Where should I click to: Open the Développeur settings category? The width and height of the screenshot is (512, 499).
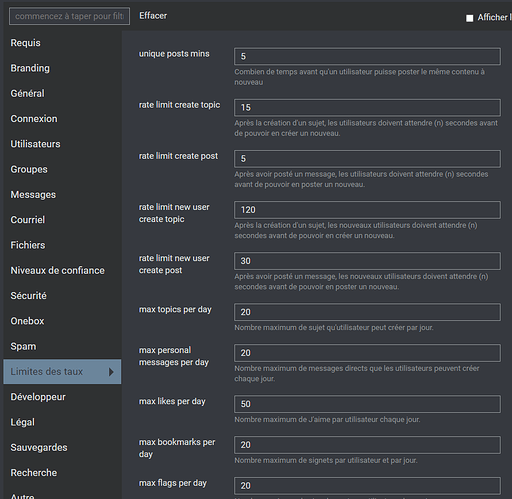tap(38, 397)
